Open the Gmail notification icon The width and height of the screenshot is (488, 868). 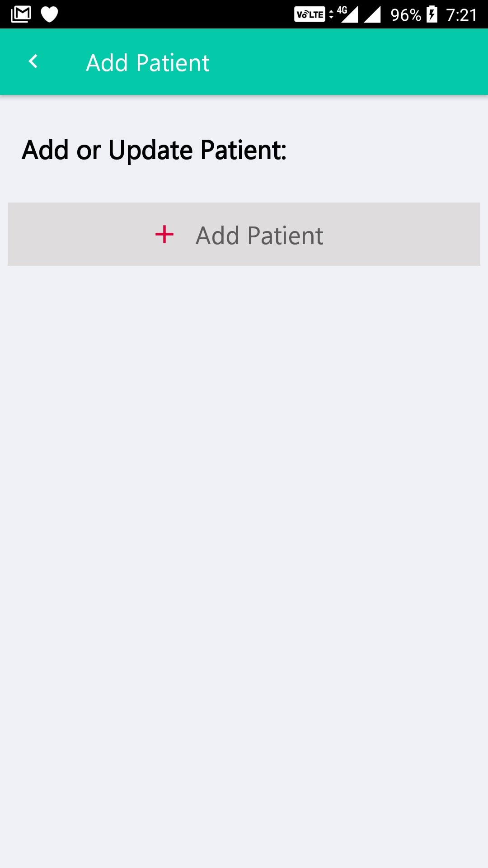pyautogui.click(x=21, y=14)
